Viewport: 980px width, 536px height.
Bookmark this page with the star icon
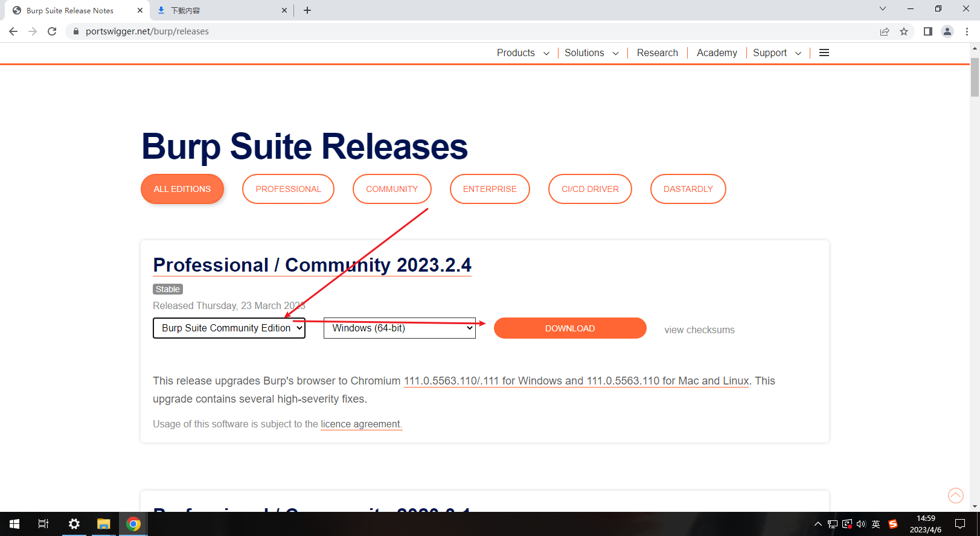[904, 31]
